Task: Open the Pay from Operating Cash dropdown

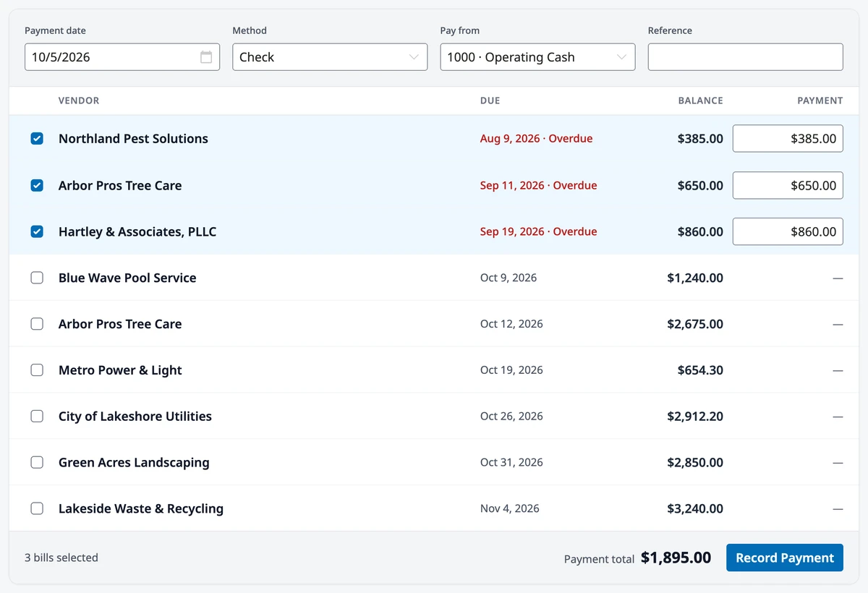Action: coord(537,57)
